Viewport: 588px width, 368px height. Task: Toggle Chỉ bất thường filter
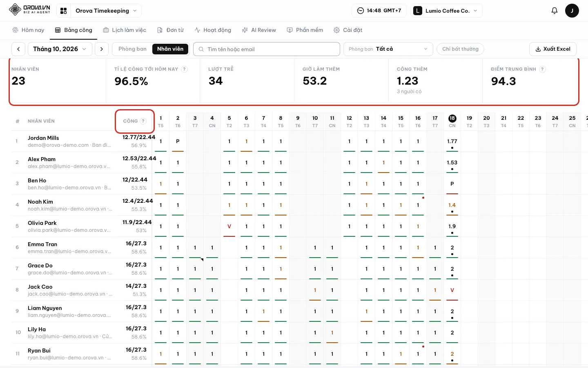(460, 49)
